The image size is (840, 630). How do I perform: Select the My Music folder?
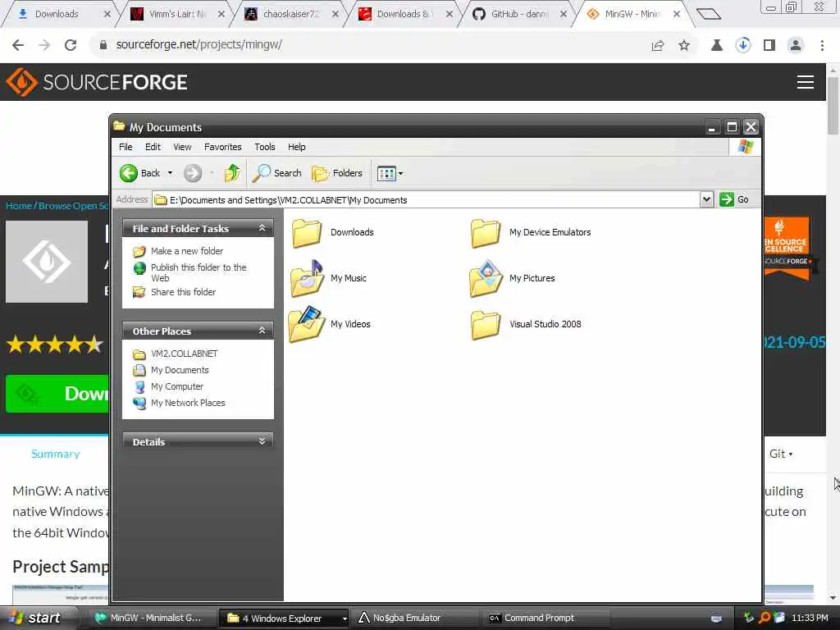coord(328,278)
